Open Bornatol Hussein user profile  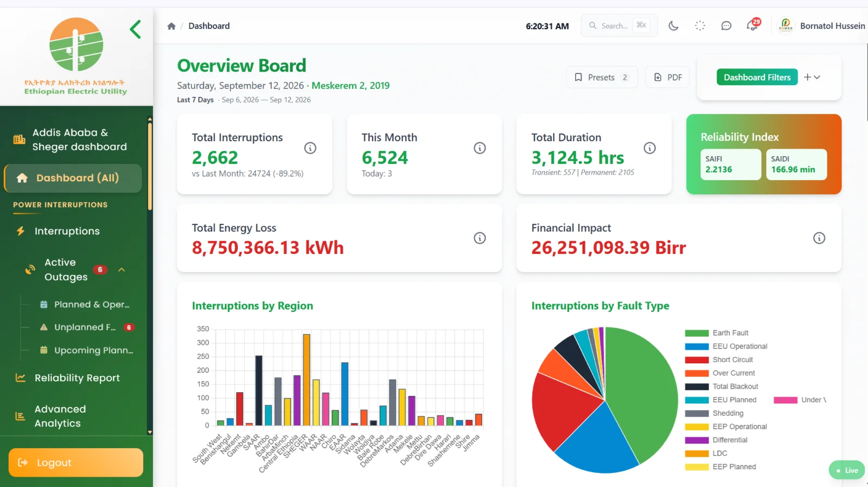821,25
